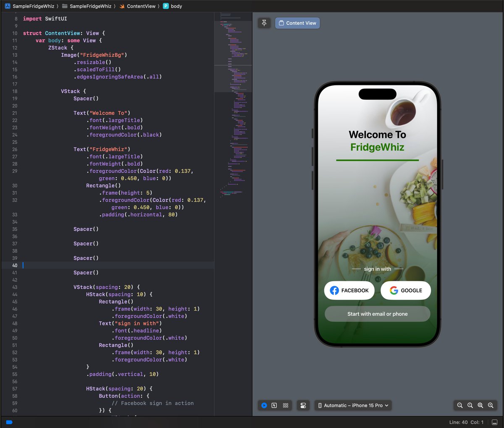Switch to Selectable preview mode
This screenshot has width=504, height=428.
(274, 405)
